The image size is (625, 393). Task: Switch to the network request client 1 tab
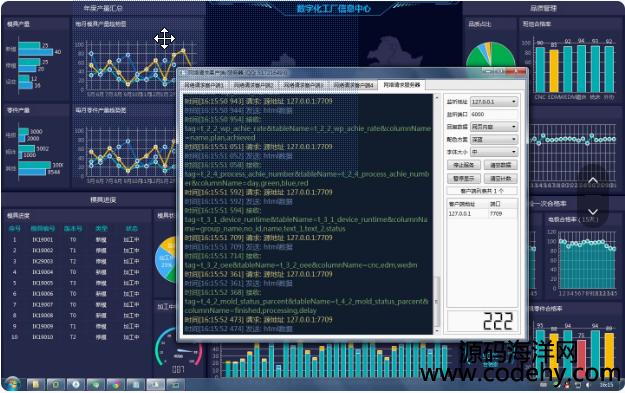coord(204,85)
